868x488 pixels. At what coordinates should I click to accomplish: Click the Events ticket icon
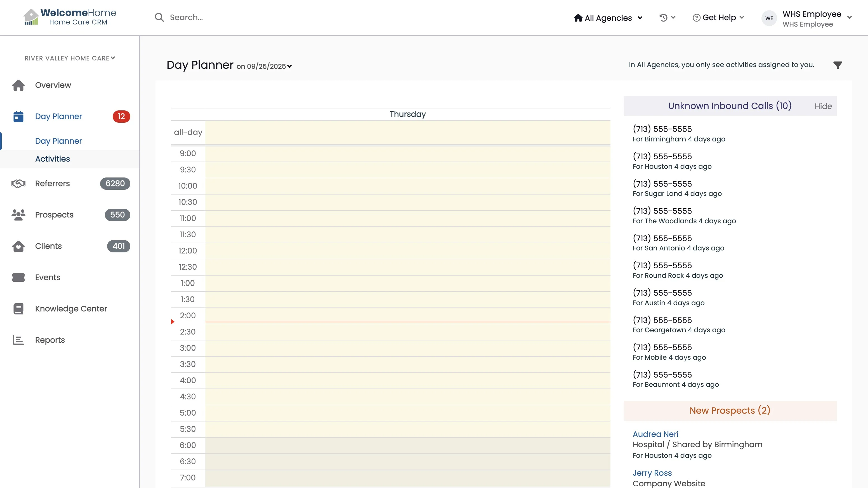[18, 278]
